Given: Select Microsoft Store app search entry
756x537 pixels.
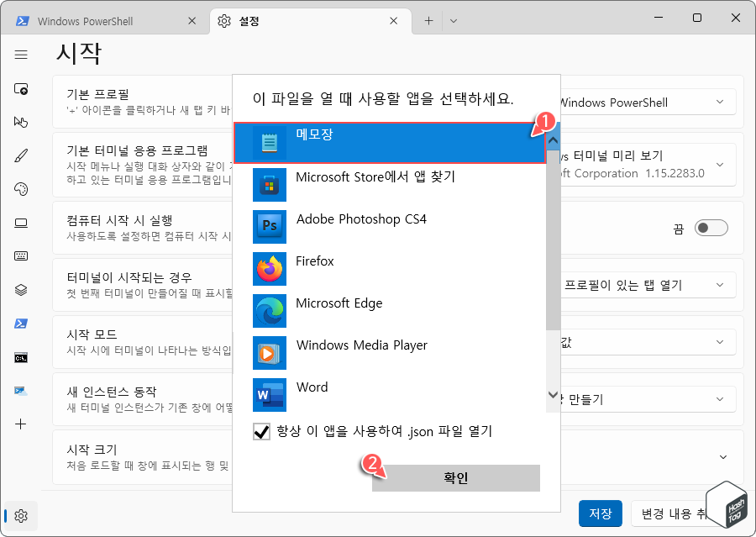Looking at the screenshot, I should (390, 185).
